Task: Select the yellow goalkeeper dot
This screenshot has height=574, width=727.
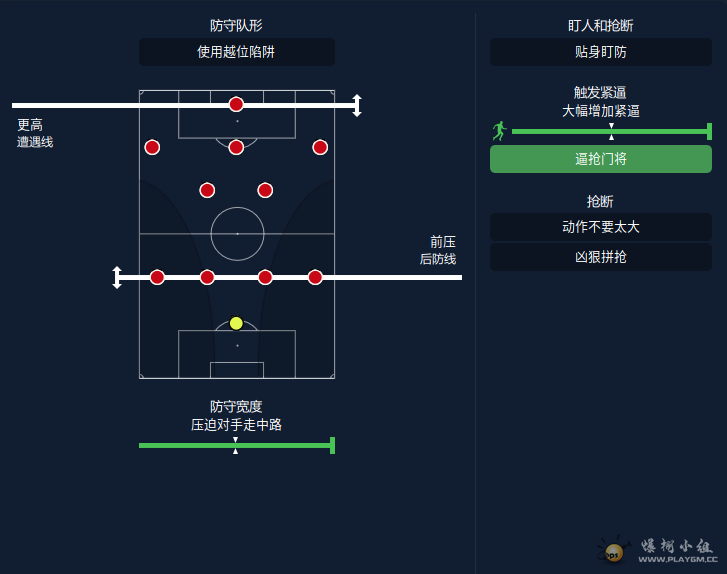Action: (x=236, y=323)
